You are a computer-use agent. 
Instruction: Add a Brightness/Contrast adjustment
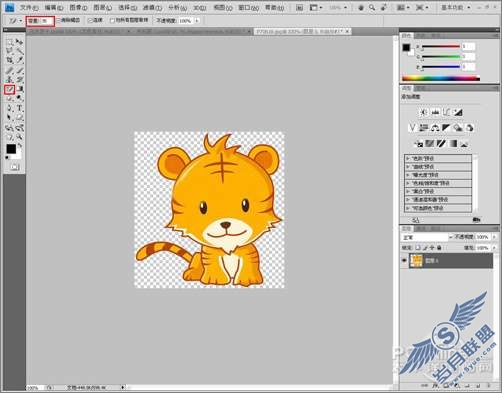click(424, 112)
